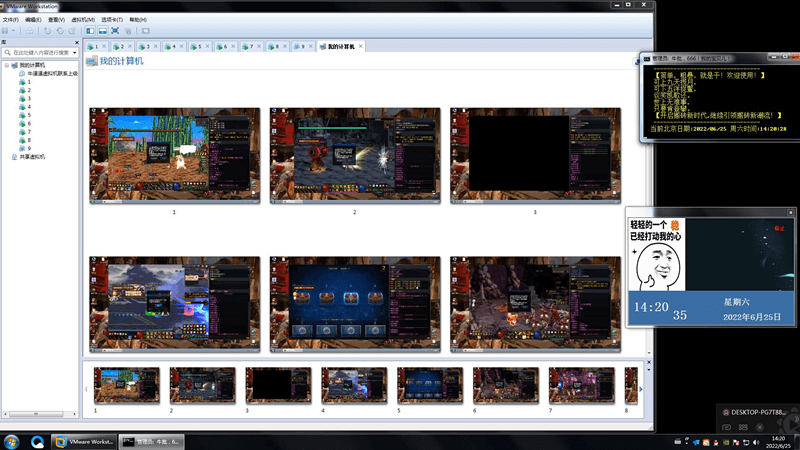This screenshot has width=800, height=450.
Task: Toggle the library panel visibility button
Action: (x=90, y=31)
